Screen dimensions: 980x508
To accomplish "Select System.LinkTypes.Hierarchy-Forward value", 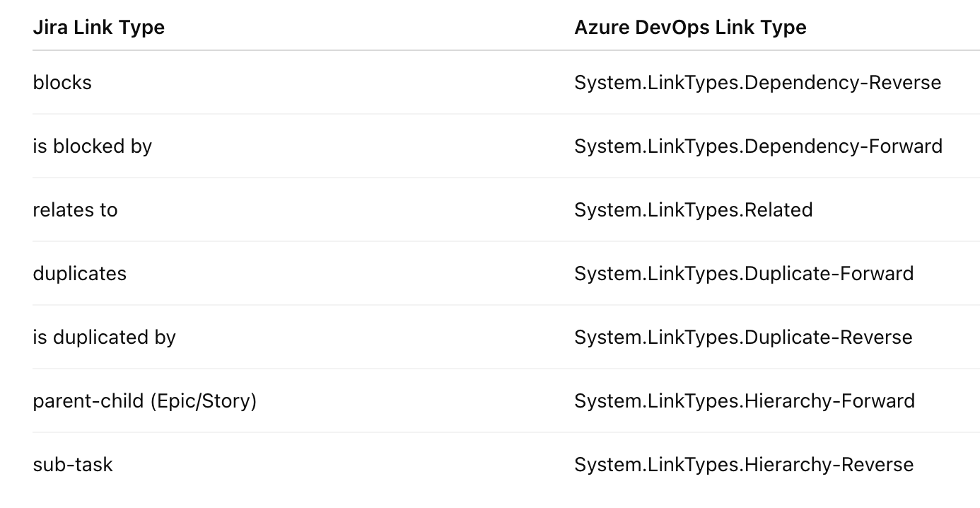I will [745, 401].
